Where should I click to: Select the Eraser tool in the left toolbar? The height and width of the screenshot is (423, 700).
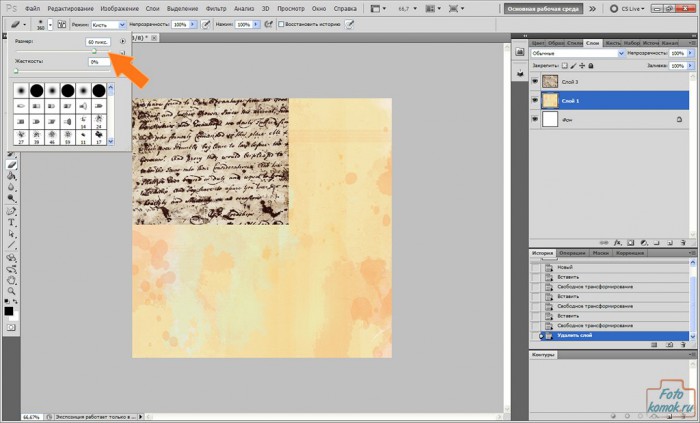pos(12,164)
